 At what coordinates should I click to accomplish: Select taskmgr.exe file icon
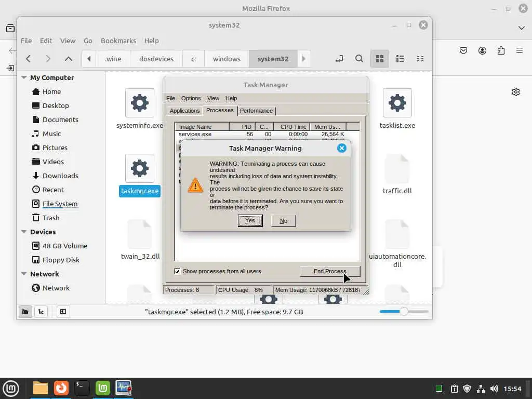click(139, 168)
